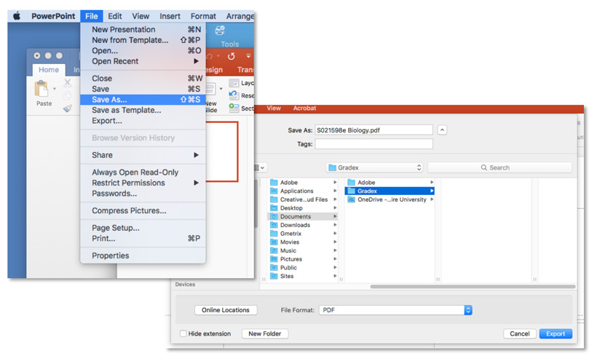Collapse the dialog with Save As chevron
597x364 pixels.
[x=442, y=130]
